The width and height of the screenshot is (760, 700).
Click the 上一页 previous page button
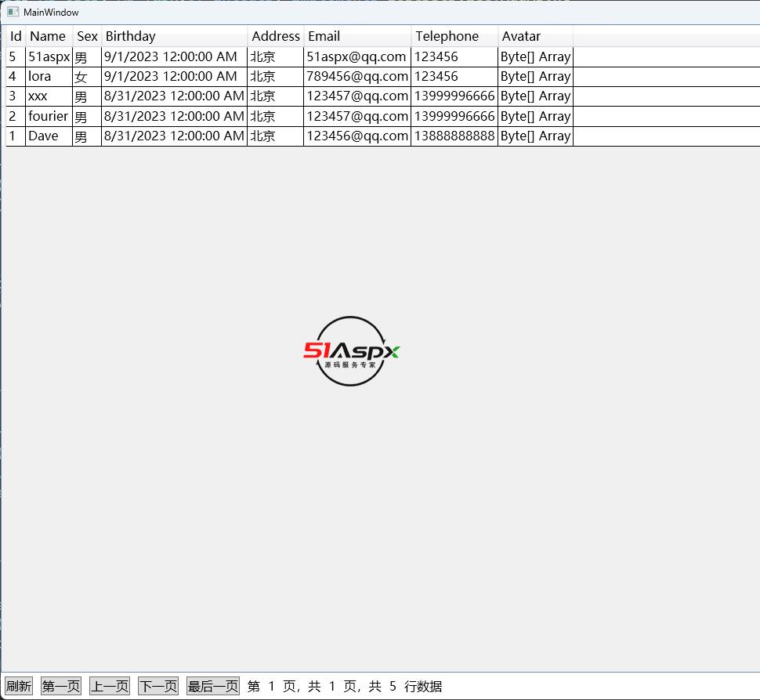[110, 686]
